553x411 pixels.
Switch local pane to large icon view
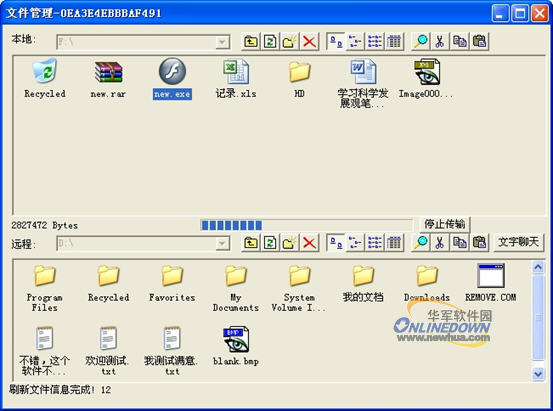(x=335, y=42)
